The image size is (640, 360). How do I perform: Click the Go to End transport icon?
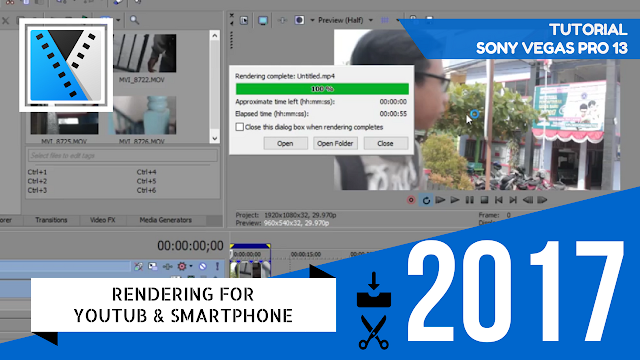(x=513, y=200)
